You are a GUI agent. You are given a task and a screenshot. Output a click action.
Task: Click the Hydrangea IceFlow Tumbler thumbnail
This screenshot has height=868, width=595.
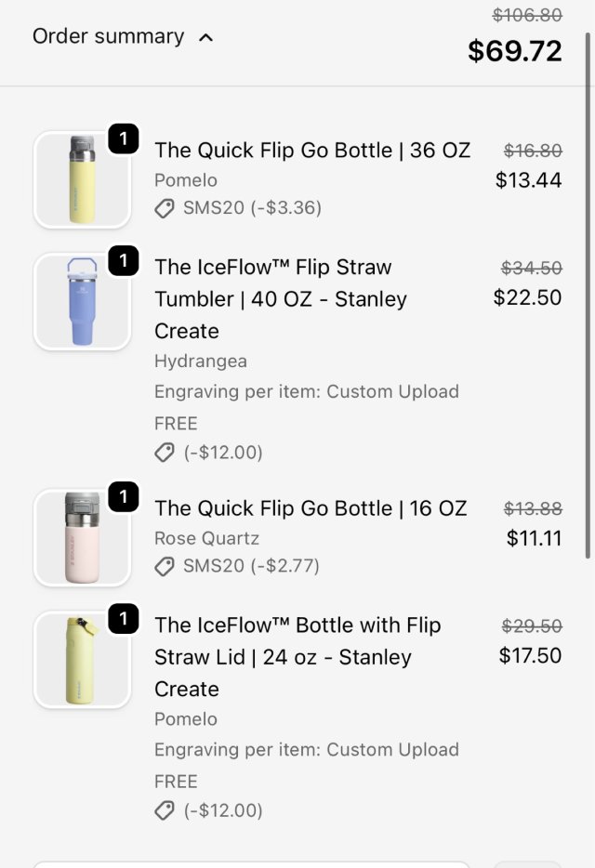(x=82, y=301)
